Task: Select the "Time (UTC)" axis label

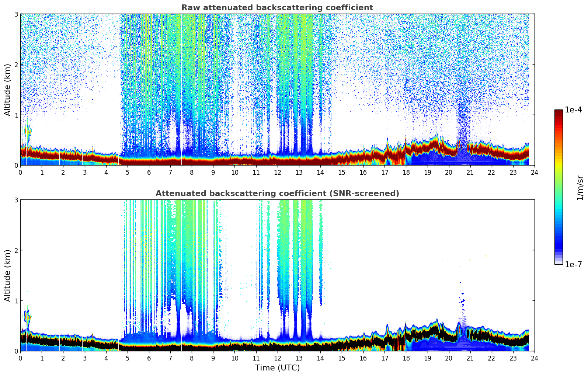Action: click(x=277, y=368)
